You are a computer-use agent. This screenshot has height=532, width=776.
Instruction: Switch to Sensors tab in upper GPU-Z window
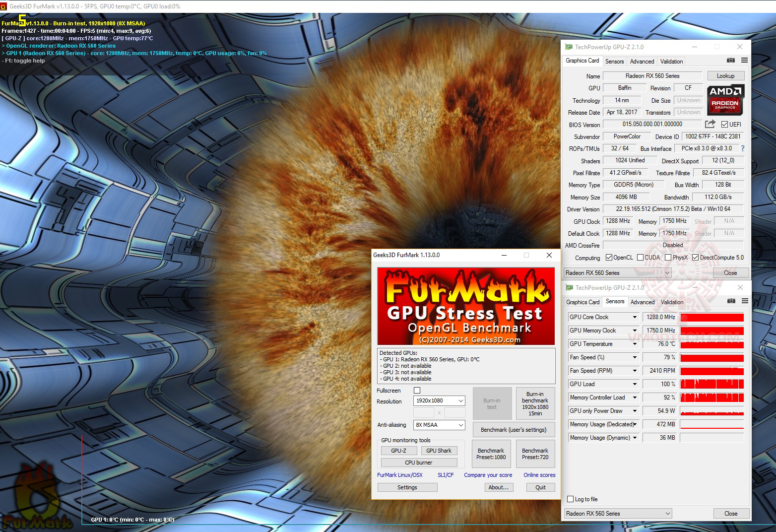(x=614, y=62)
